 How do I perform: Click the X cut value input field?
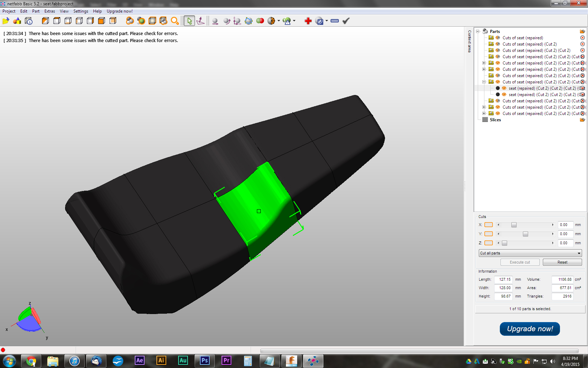click(x=565, y=225)
